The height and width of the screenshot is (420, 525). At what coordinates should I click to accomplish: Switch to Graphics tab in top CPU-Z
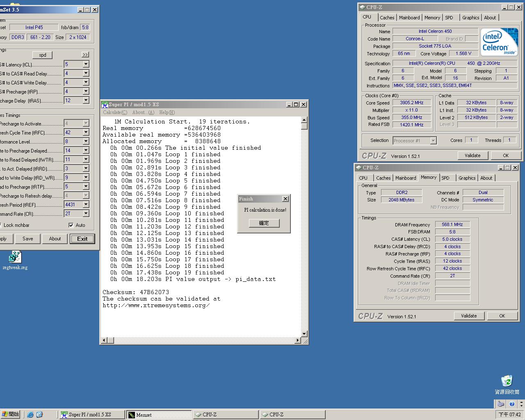(x=470, y=18)
